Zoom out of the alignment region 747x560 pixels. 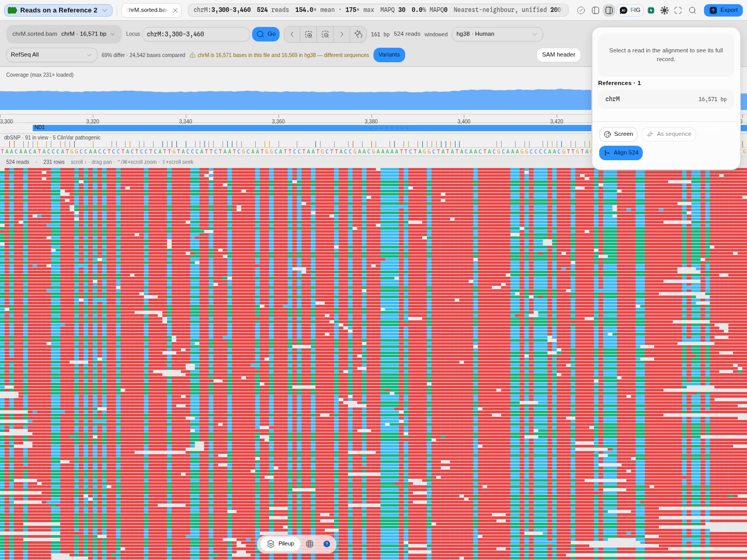[x=325, y=34]
